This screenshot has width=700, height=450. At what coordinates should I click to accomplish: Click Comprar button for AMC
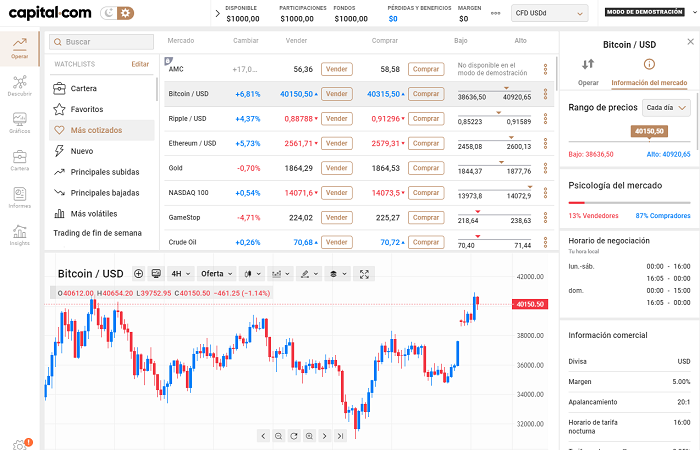426,69
